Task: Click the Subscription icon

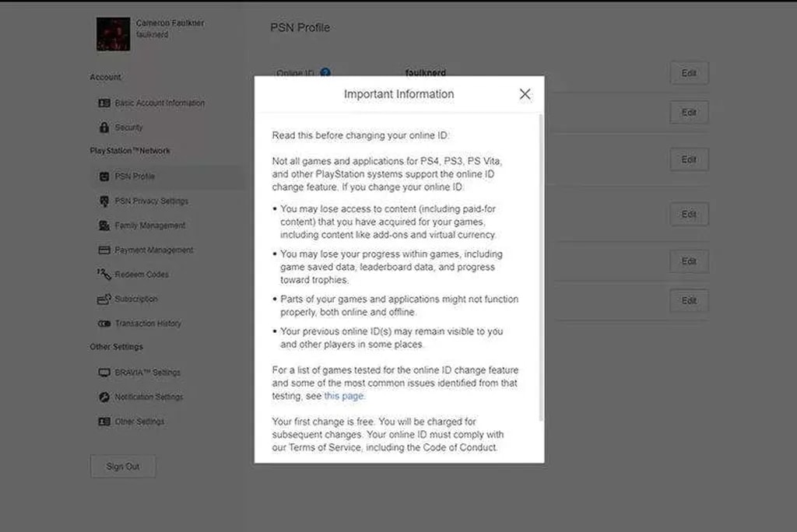Action: click(104, 299)
